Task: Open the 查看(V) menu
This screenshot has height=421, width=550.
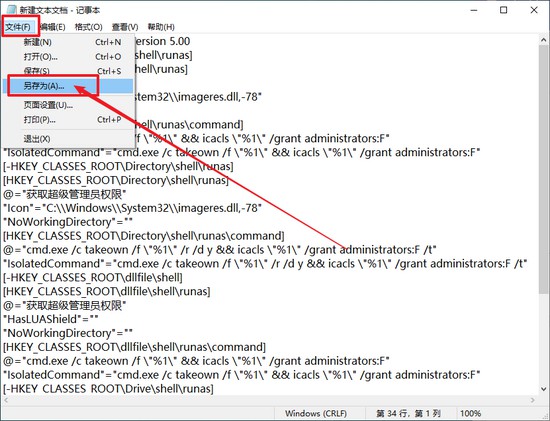Action: 125,27
